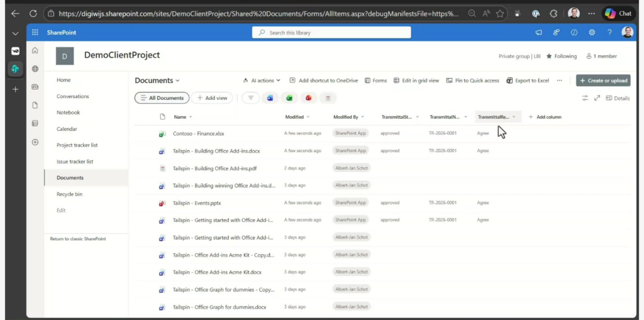Click Edit link in site navigation
644x320 pixels.
61,211
